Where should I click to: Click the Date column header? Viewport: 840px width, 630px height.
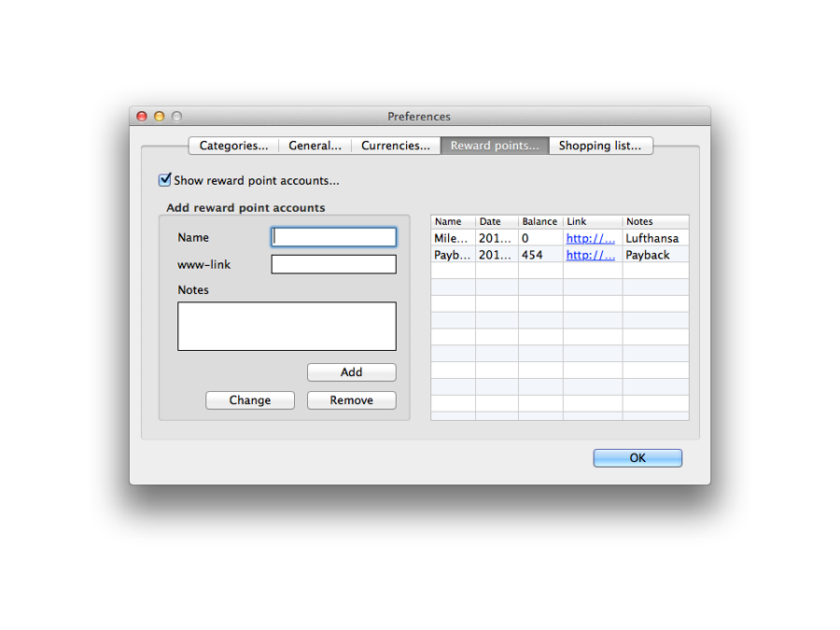pos(497,222)
